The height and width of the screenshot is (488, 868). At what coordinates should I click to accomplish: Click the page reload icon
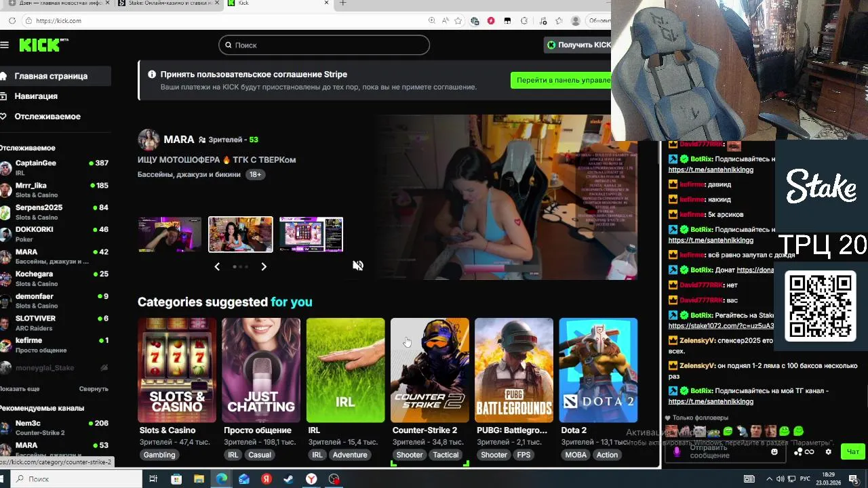[12, 21]
